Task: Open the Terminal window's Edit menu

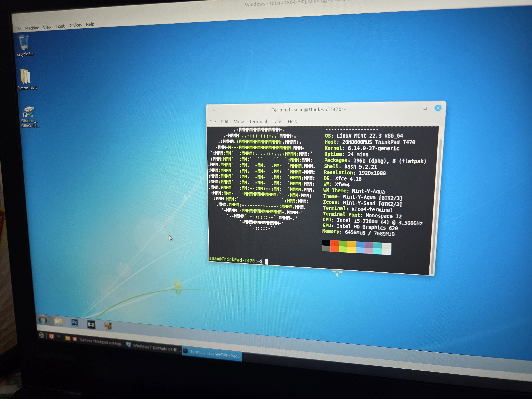Action: click(225, 122)
